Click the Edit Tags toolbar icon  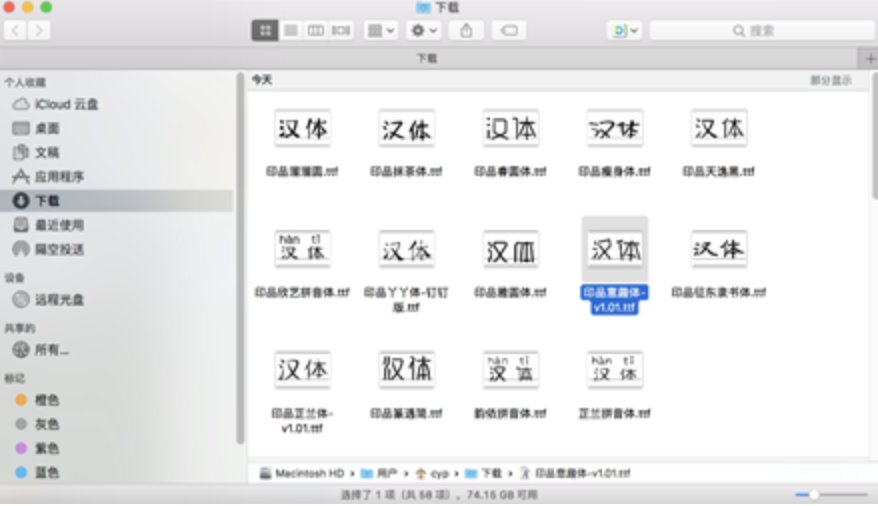[509, 31]
